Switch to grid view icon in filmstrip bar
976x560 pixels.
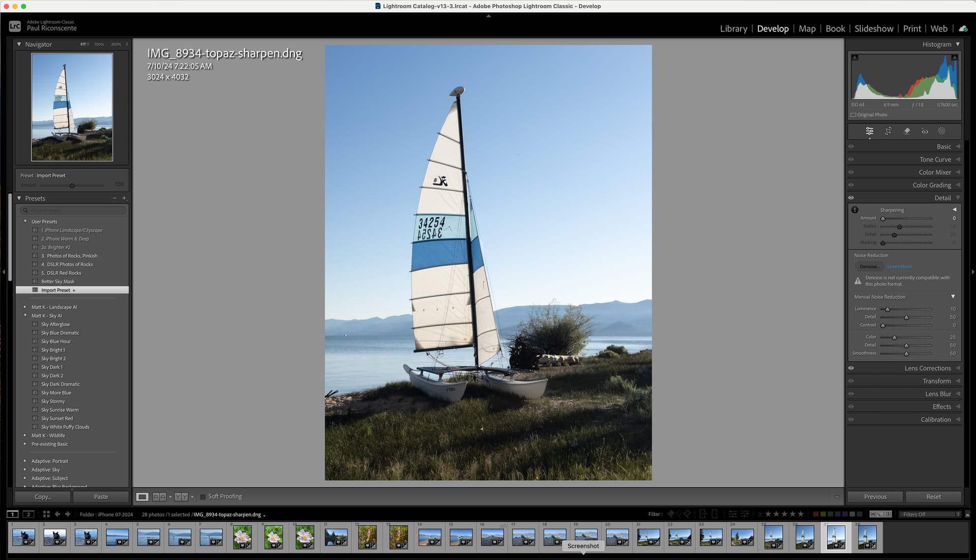(x=46, y=514)
